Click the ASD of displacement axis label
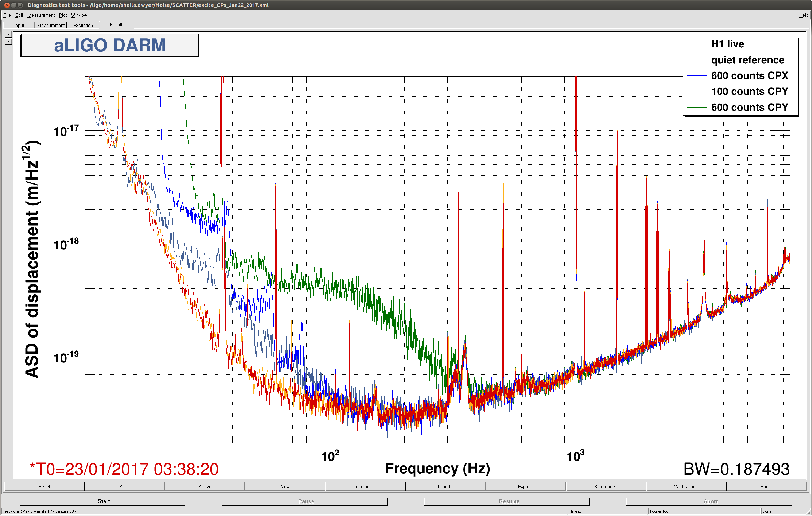Screen dimensions: 812x516 click(32, 259)
